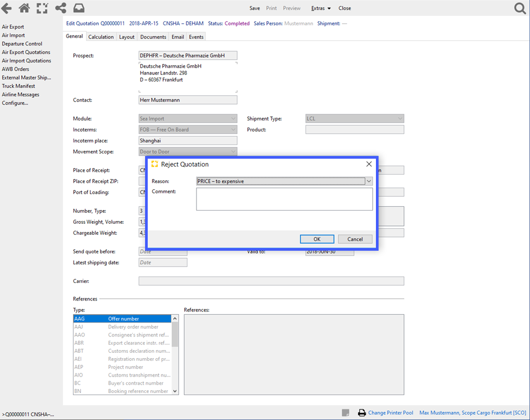Screen dimensions: 530x420
Task: Expand the Reason dropdown in Reject Quotation
Action: (x=369, y=181)
